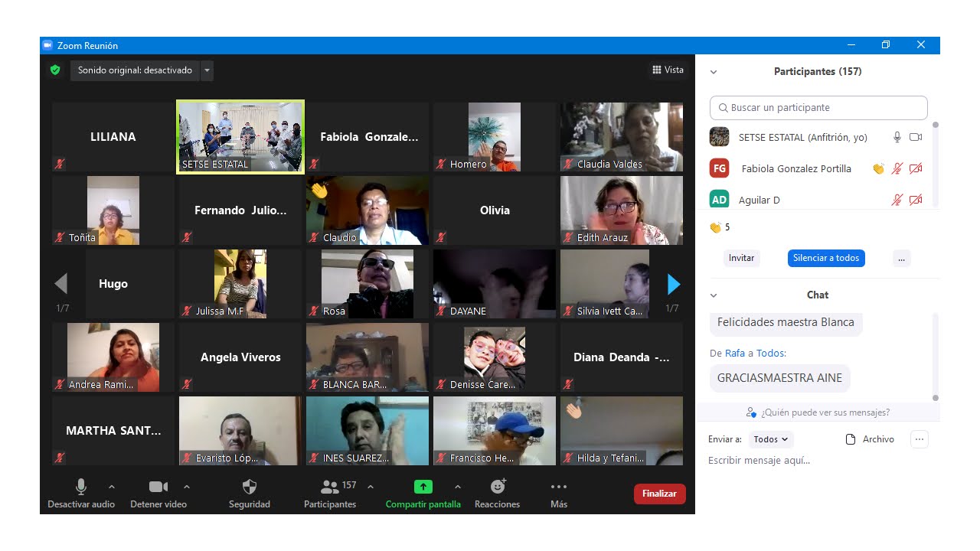Click the chat panel scrollbar
This screenshot has height=551, width=980.
935,357
